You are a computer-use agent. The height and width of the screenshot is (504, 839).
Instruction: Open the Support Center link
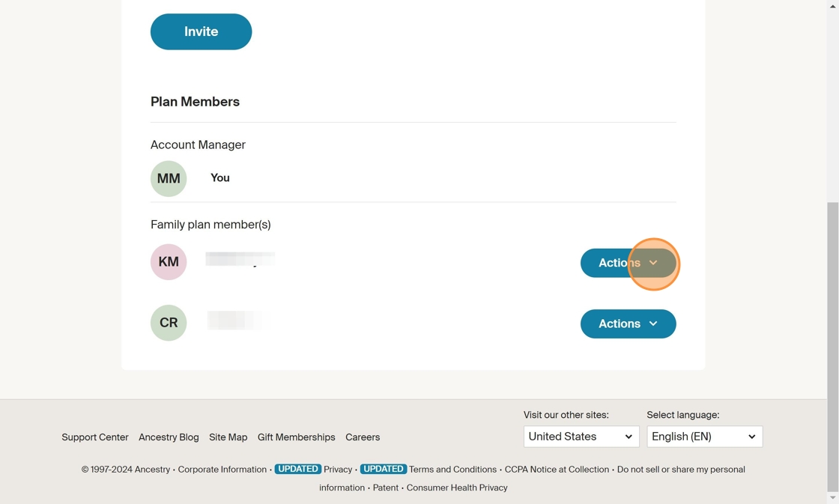click(94, 437)
